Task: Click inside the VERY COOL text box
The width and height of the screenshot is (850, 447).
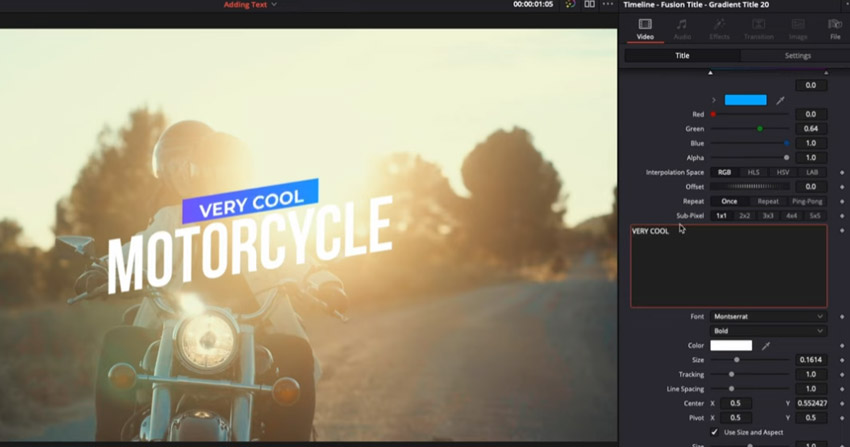Action: tap(729, 266)
